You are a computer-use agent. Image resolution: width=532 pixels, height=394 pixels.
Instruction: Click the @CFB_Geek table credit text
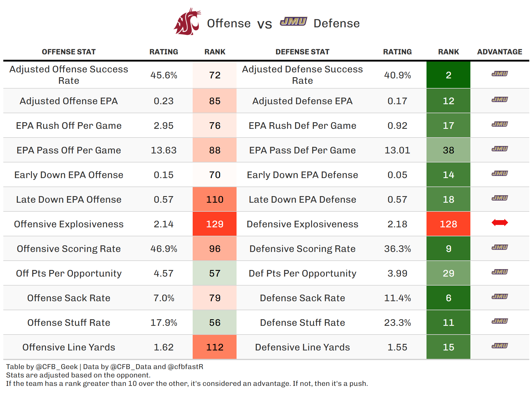click(x=57, y=367)
